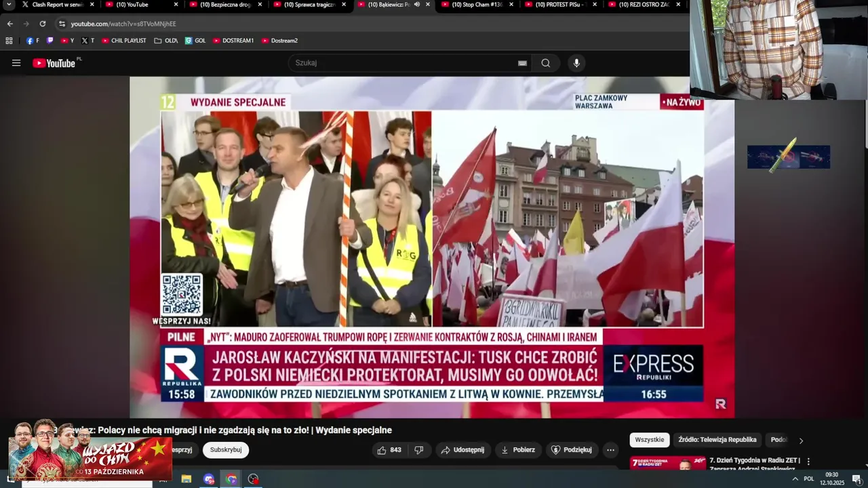Click the youtube.com address bar URL
This screenshot has width=868, height=488.
[x=123, y=24]
